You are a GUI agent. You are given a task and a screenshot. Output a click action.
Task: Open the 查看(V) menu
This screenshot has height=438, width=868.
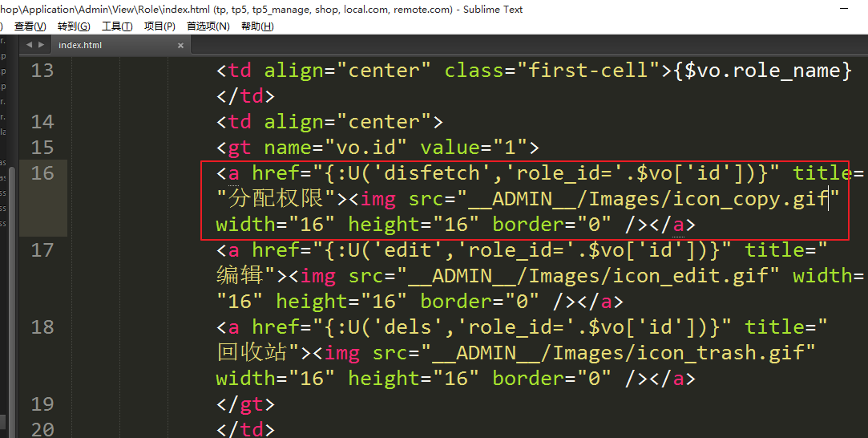[x=30, y=26]
